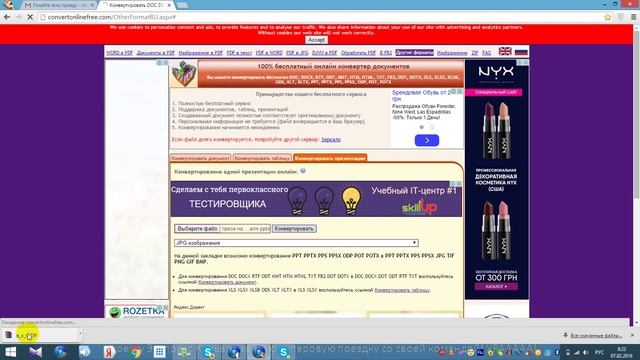Select 'Конвертировать презентацию' tab

tap(330, 158)
